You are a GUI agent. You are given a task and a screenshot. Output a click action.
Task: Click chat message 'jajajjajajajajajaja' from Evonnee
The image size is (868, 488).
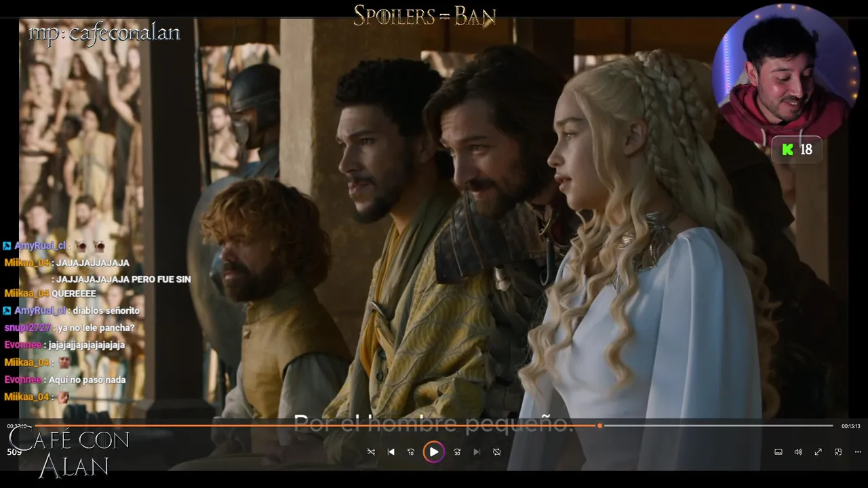[87, 345]
